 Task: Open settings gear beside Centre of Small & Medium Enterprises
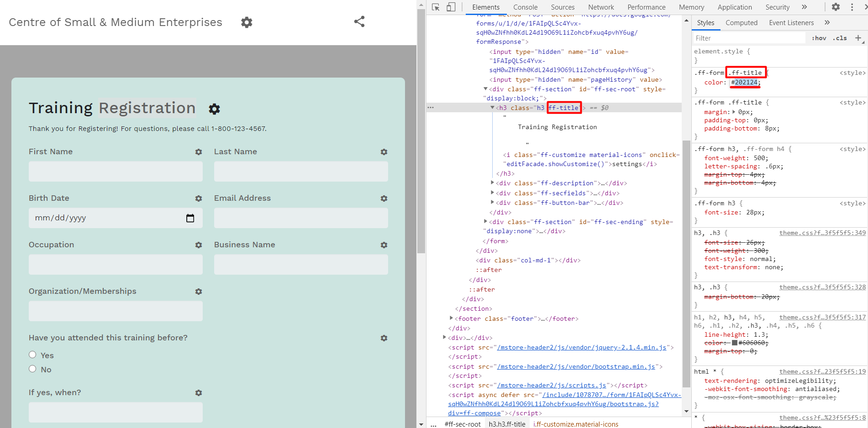247,22
